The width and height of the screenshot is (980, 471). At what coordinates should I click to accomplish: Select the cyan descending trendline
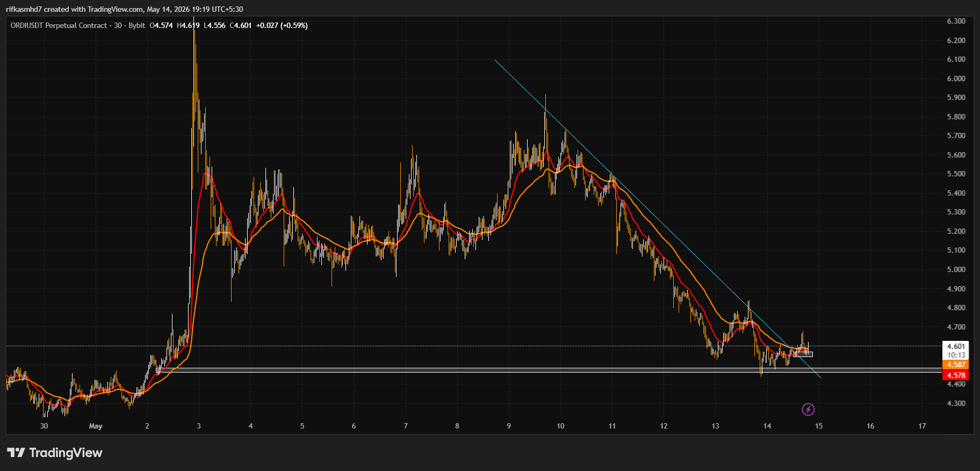[x=657, y=218]
